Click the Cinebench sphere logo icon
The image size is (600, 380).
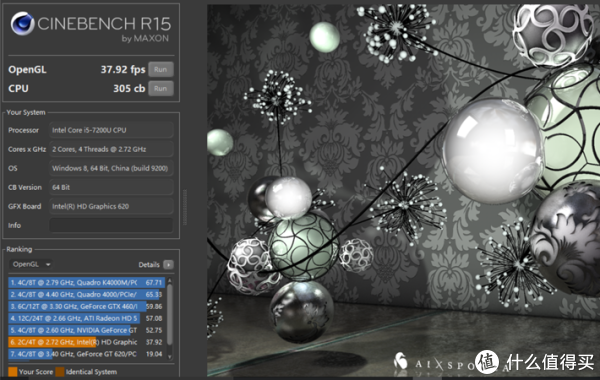(x=23, y=23)
